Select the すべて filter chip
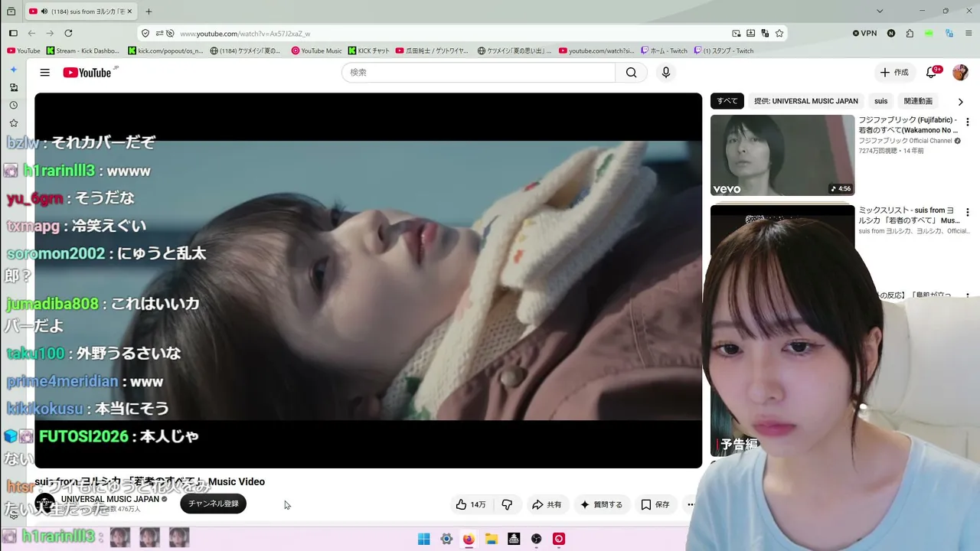This screenshot has height=551, width=980. click(x=727, y=101)
